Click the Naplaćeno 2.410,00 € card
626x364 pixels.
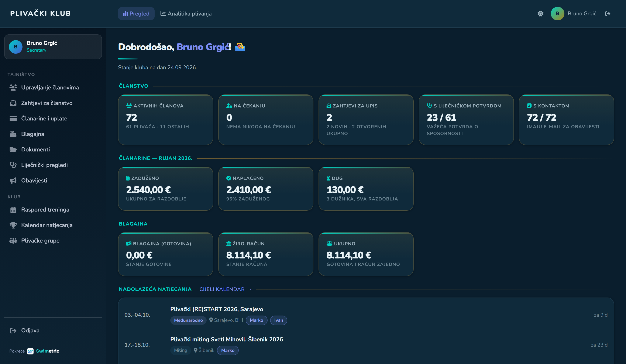[266, 189]
